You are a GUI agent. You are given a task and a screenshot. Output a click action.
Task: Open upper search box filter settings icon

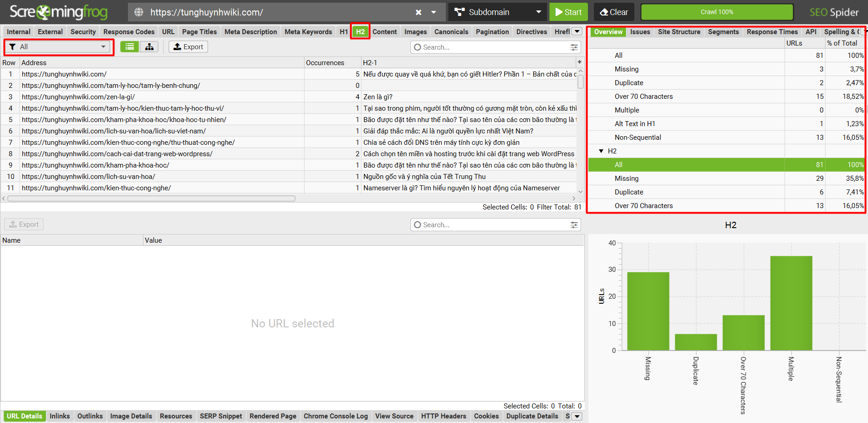[574, 47]
